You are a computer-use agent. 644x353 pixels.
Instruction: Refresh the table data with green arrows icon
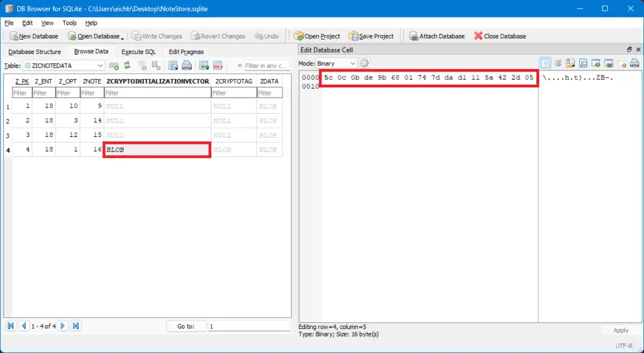coord(127,65)
